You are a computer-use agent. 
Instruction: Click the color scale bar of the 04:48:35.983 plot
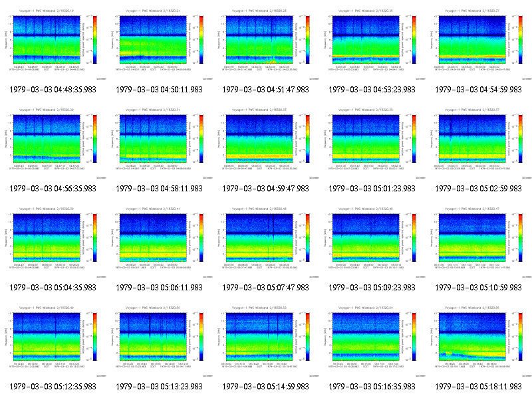95,40
